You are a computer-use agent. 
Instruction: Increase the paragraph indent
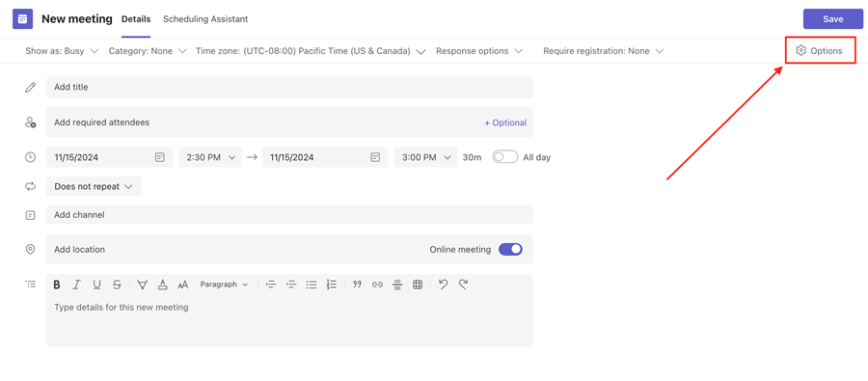pyautogui.click(x=291, y=285)
